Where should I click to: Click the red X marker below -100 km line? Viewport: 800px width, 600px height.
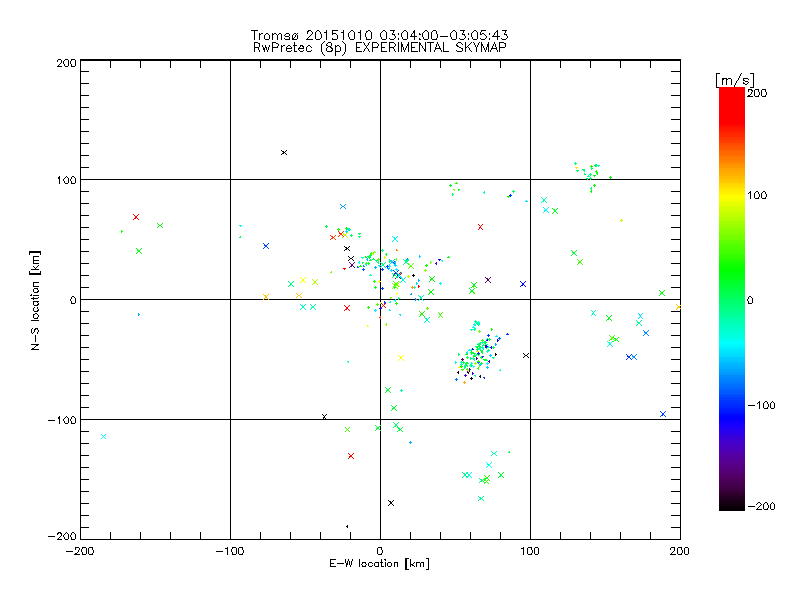coord(351,456)
